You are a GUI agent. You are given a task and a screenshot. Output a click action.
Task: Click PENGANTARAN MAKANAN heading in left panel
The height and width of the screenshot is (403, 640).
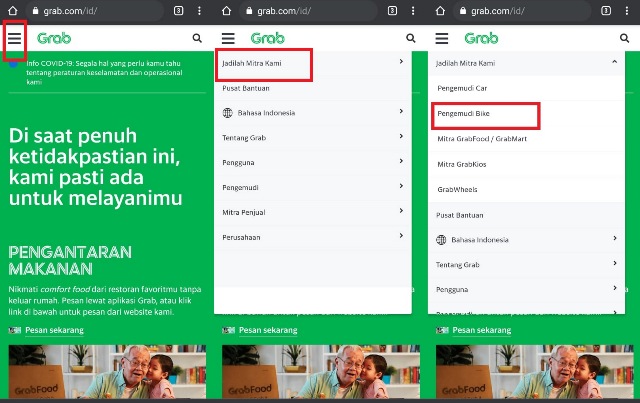point(70,261)
